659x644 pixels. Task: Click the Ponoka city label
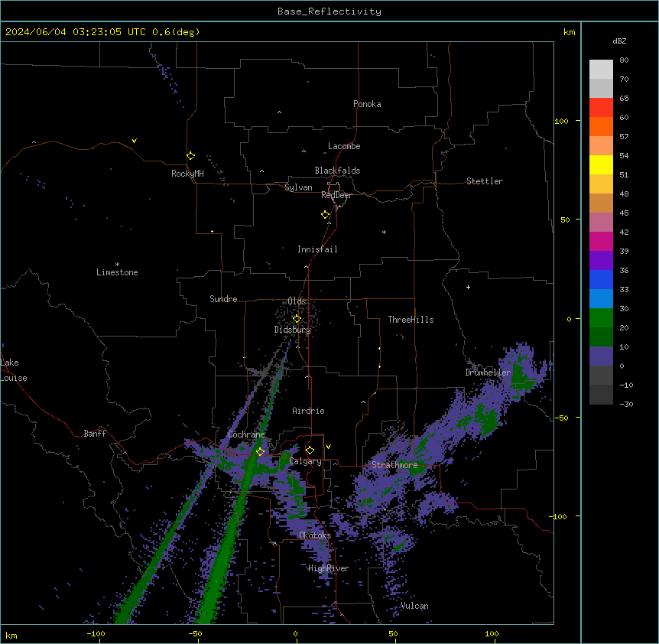tap(367, 104)
